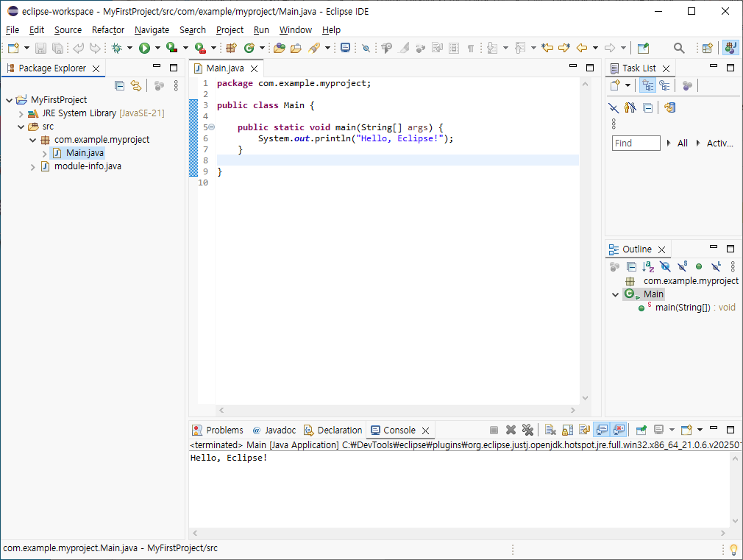743x560 pixels.
Task: Click the Open Perspective icon
Action: pos(708,48)
